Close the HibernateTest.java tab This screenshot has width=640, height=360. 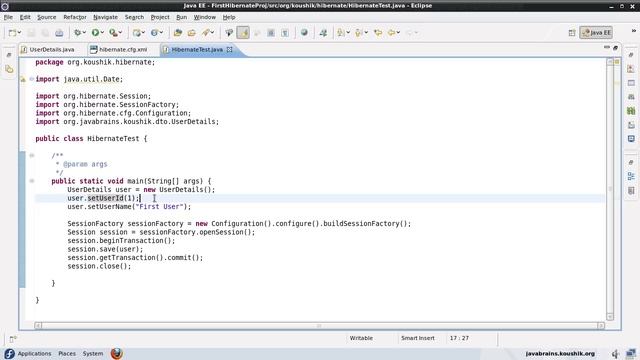pyautogui.click(x=230, y=49)
